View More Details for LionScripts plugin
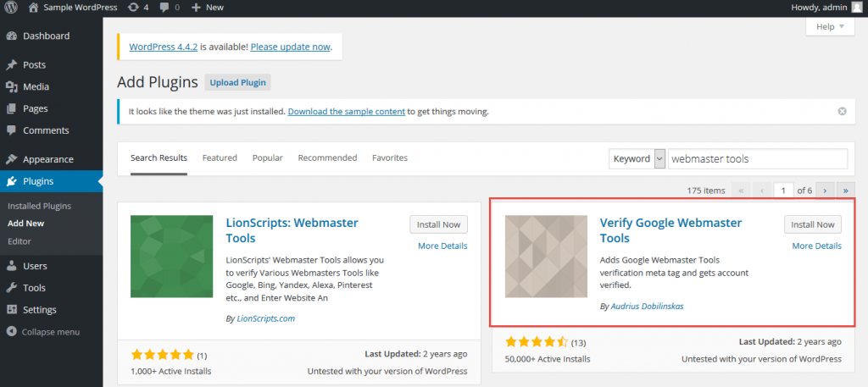 coord(442,246)
